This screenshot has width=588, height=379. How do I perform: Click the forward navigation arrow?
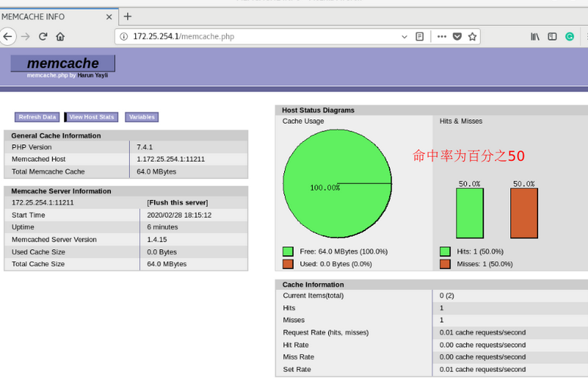pyautogui.click(x=26, y=37)
